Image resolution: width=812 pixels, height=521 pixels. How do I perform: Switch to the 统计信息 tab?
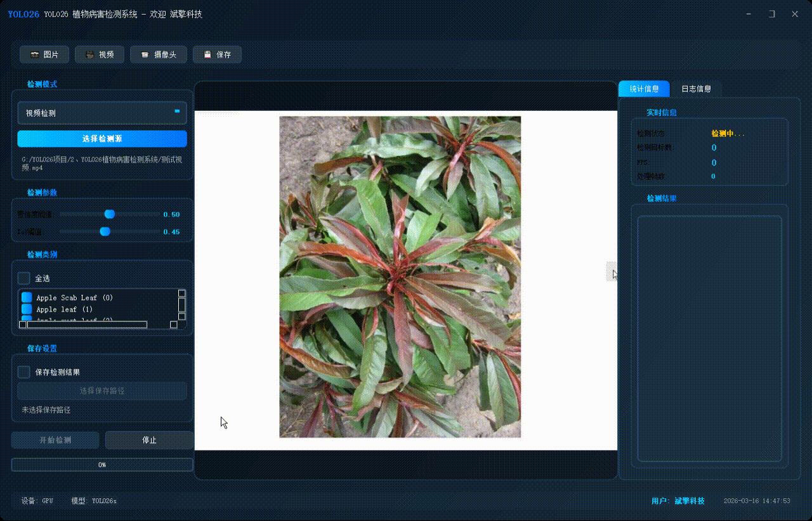tap(644, 89)
